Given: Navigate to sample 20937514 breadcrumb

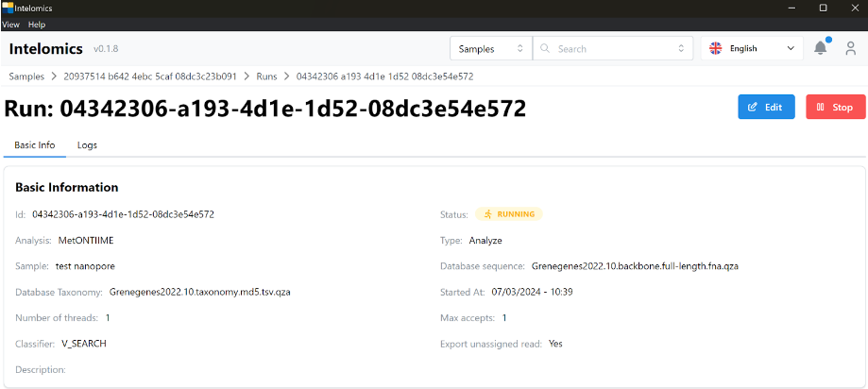Looking at the screenshot, I should click(x=149, y=76).
